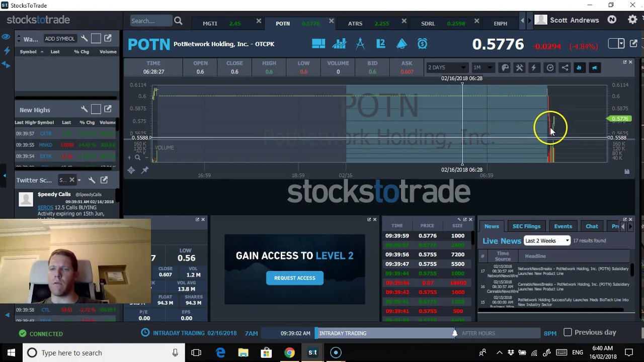Screen dimensions: 644x362
Task: Click the blue double-arrow icon in left sidebar
Action: pyautogui.click(x=6, y=64)
